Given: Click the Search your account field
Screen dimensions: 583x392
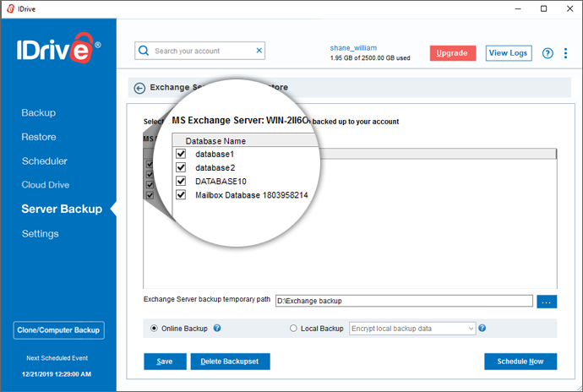Looking at the screenshot, I should pos(199,51).
